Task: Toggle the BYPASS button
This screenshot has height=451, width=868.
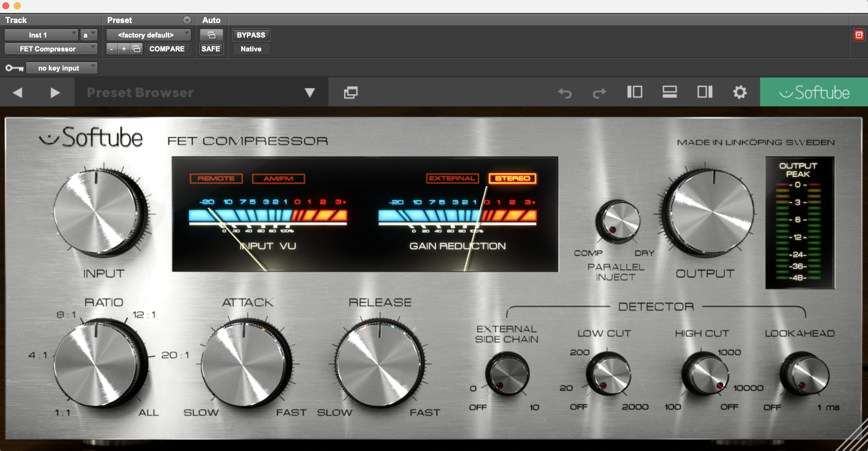Action: tap(251, 35)
